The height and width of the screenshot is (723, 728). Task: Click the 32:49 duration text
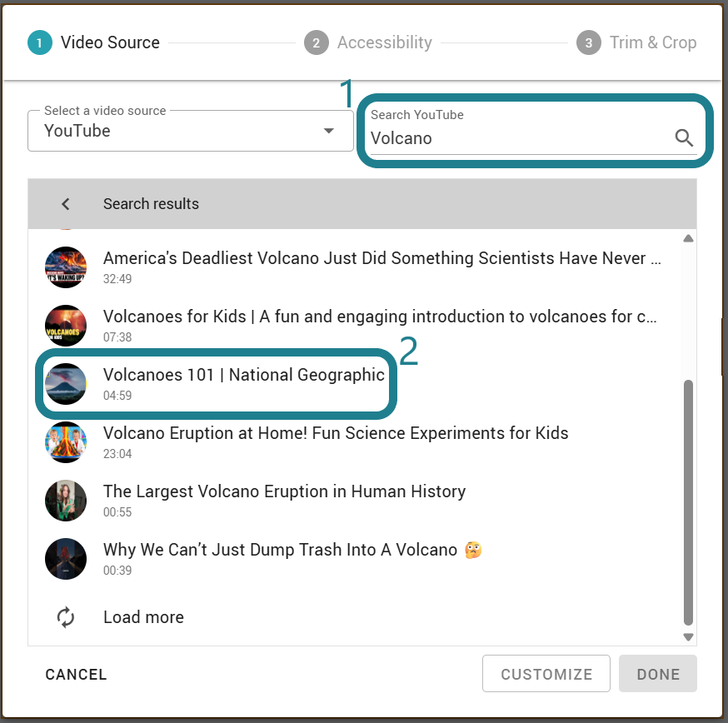click(x=117, y=278)
